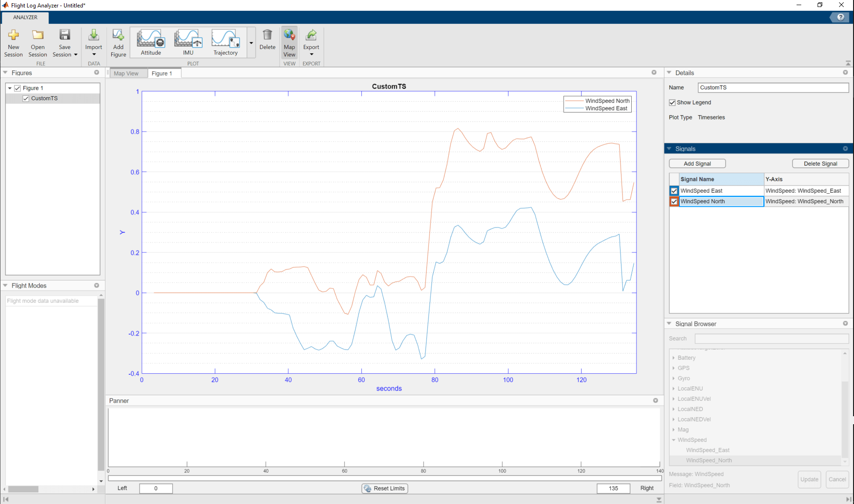This screenshot has height=504, width=854.
Task: Open the figure document area options icon
Action: pyautogui.click(x=654, y=72)
